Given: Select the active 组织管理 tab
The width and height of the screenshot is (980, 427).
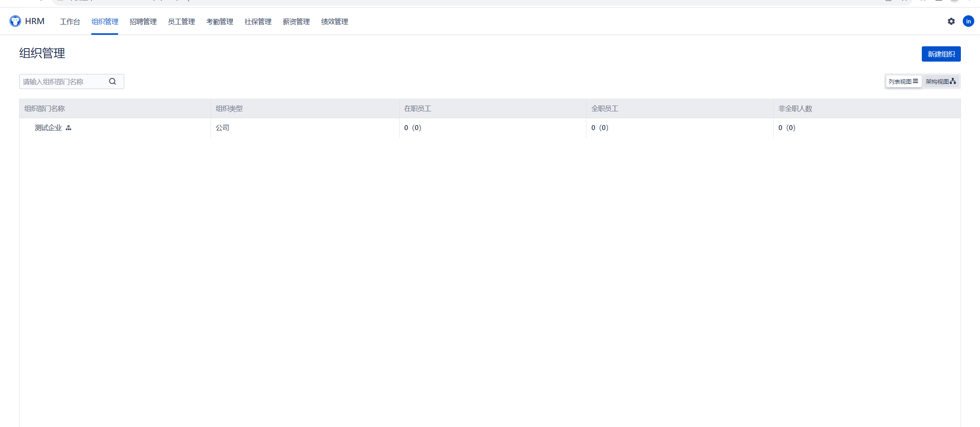Looking at the screenshot, I should click(105, 22).
